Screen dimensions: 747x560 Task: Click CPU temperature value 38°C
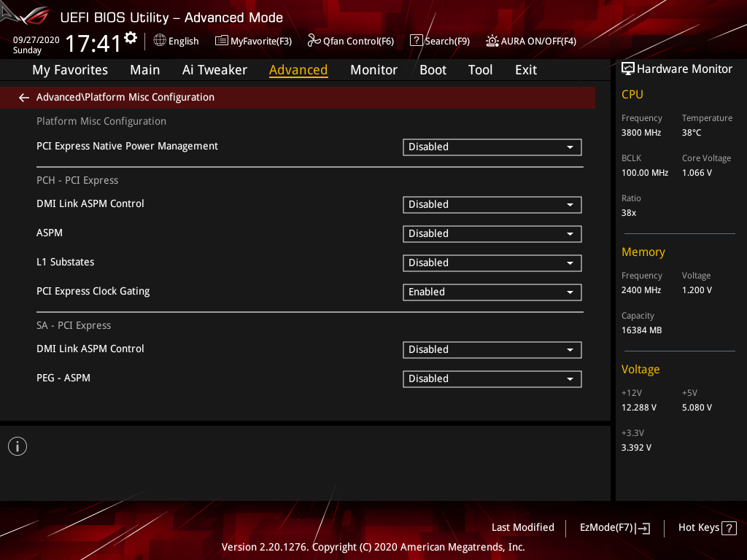pos(692,133)
